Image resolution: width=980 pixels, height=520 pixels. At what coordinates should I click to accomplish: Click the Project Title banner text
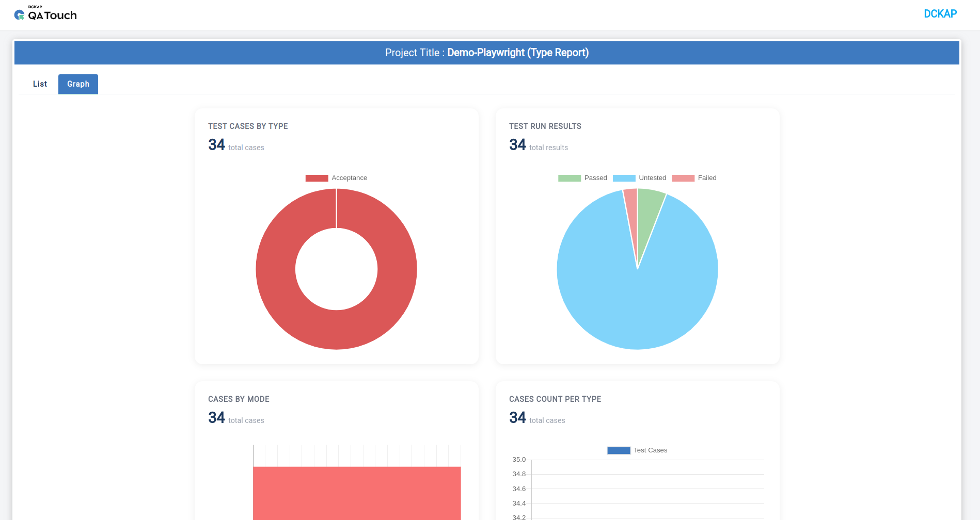coord(487,53)
